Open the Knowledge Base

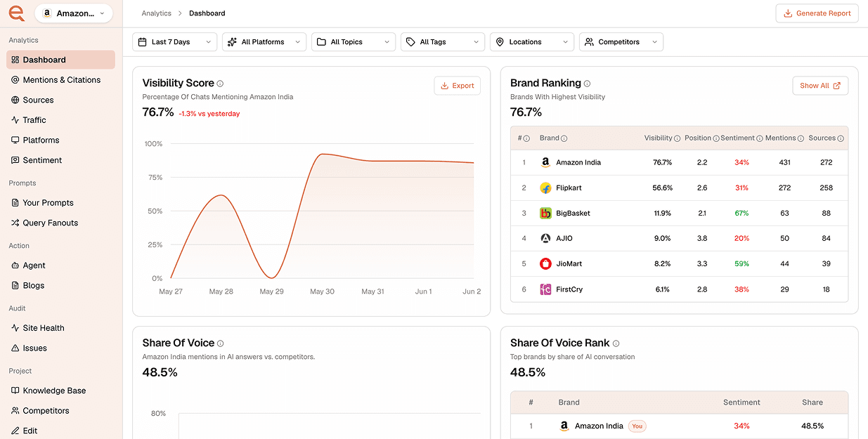point(60,391)
